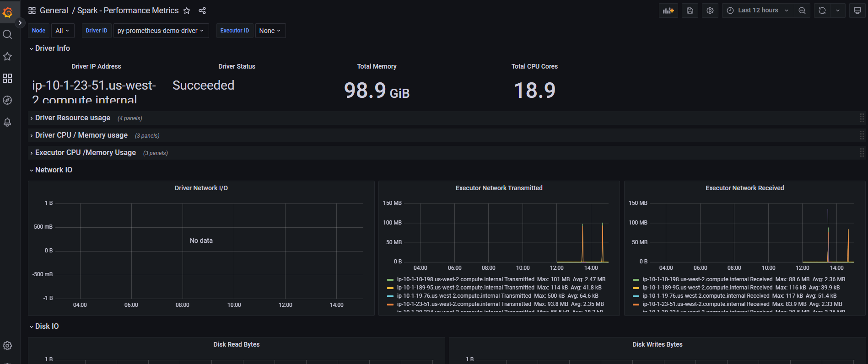Click the dashboards grid icon beside General
Image resolution: width=868 pixels, height=364 pixels.
[32, 11]
